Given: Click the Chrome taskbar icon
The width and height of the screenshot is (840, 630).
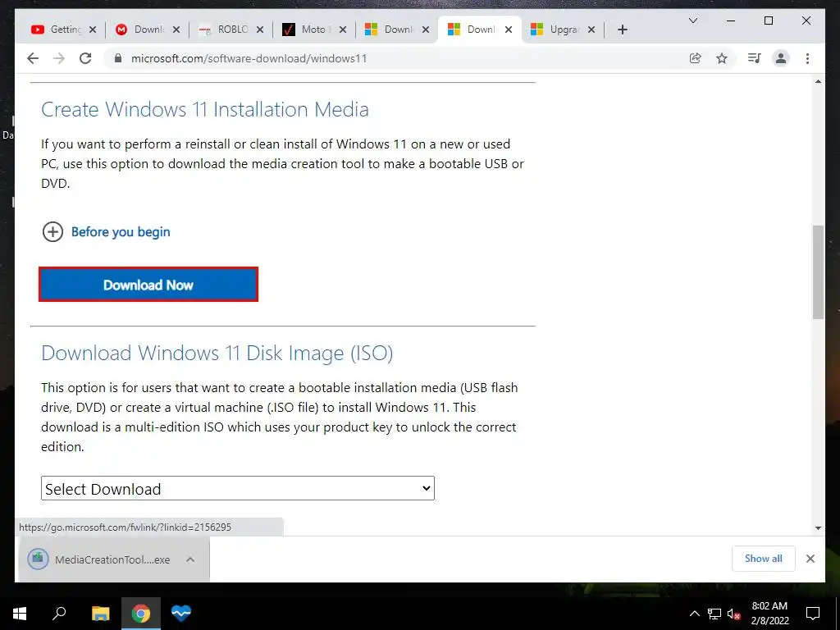Looking at the screenshot, I should (141, 614).
